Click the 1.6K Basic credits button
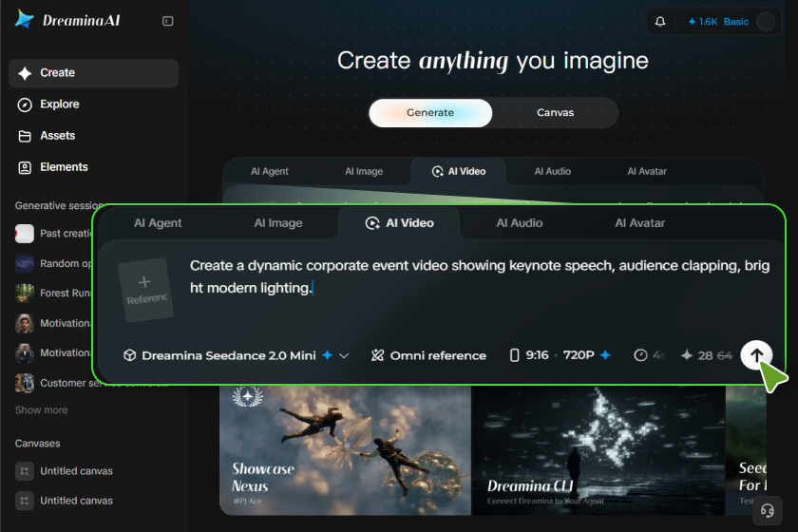 [x=718, y=22]
